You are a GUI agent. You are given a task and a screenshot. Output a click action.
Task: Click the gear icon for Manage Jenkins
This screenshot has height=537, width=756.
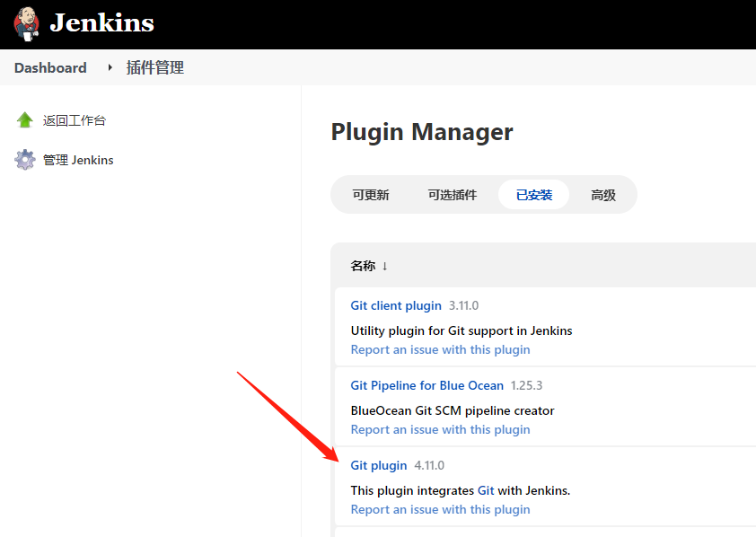coord(24,160)
